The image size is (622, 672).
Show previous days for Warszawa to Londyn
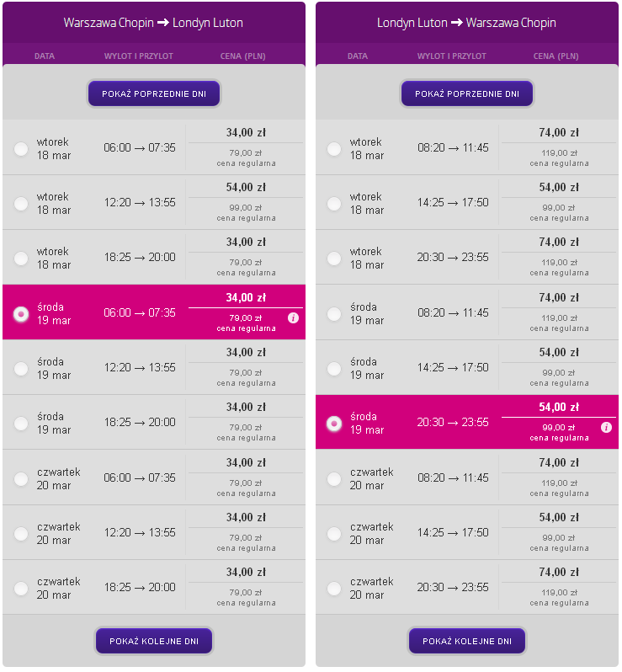[154, 93]
